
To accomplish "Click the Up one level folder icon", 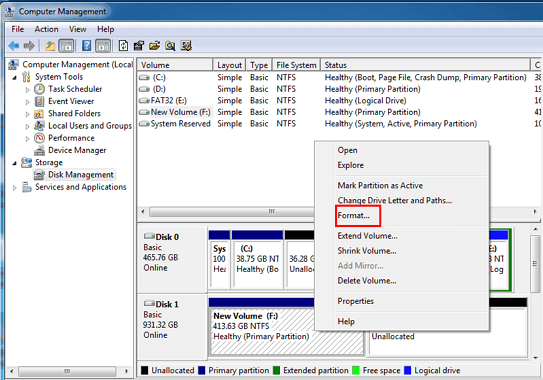I will click(50, 46).
